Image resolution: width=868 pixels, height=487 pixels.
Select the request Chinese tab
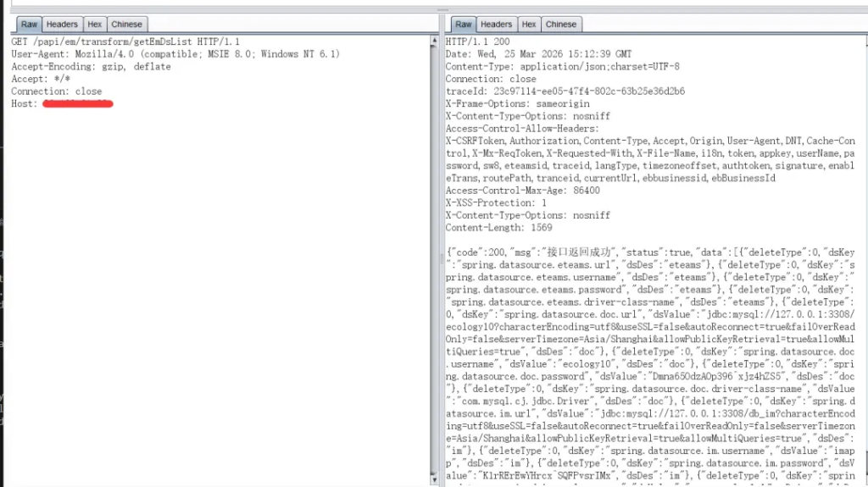coord(126,25)
